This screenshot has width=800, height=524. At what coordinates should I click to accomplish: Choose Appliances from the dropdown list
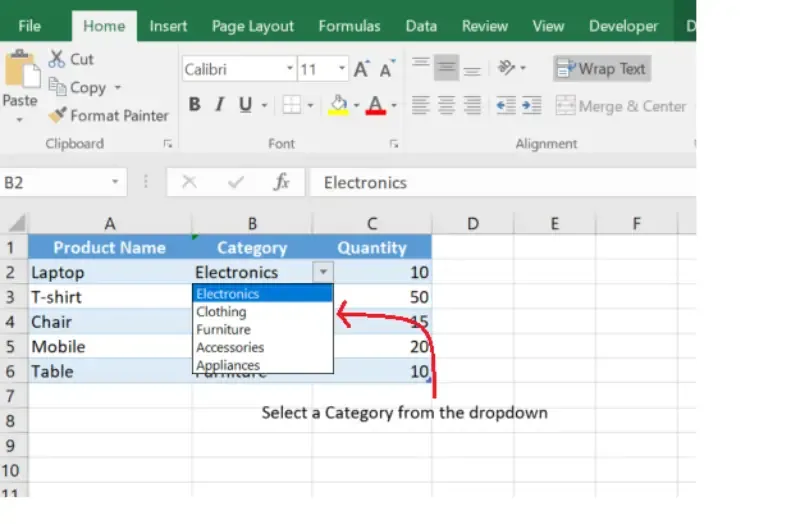point(263,365)
